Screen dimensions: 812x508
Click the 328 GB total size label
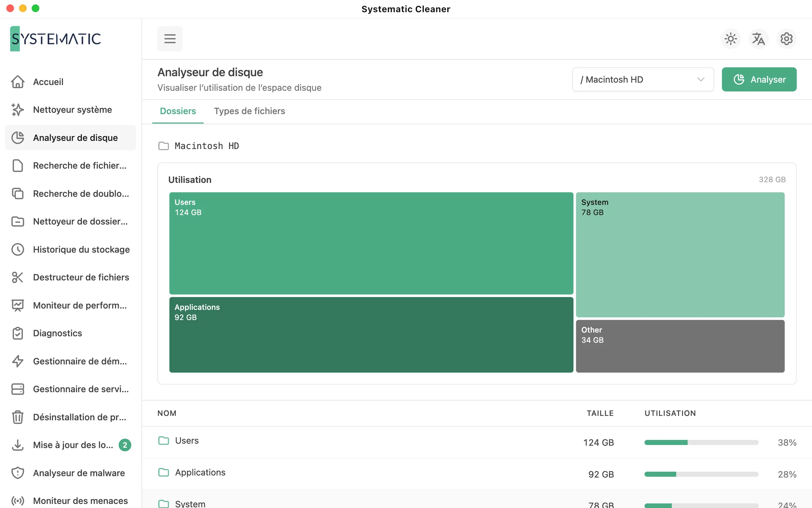772,179
